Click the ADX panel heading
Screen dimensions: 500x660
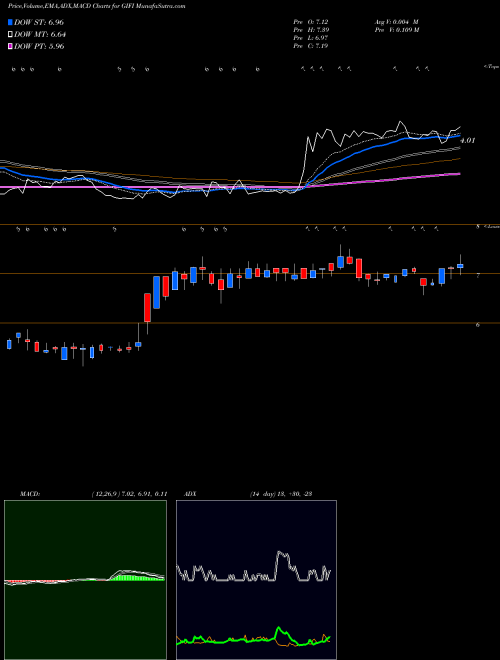coord(190,494)
